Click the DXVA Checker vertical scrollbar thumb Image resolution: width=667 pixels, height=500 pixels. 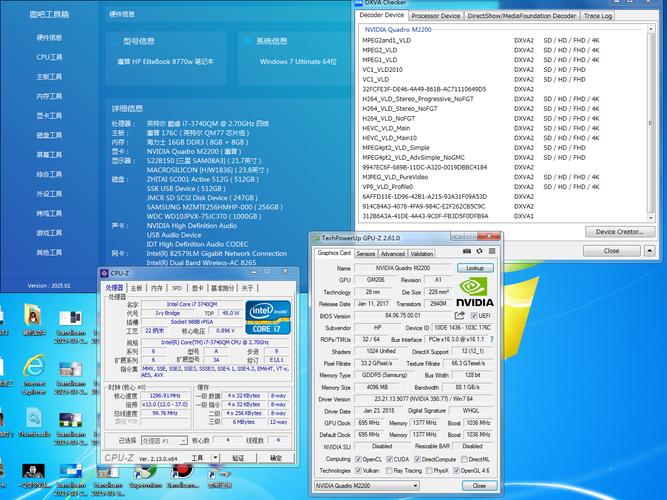tap(651, 123)
